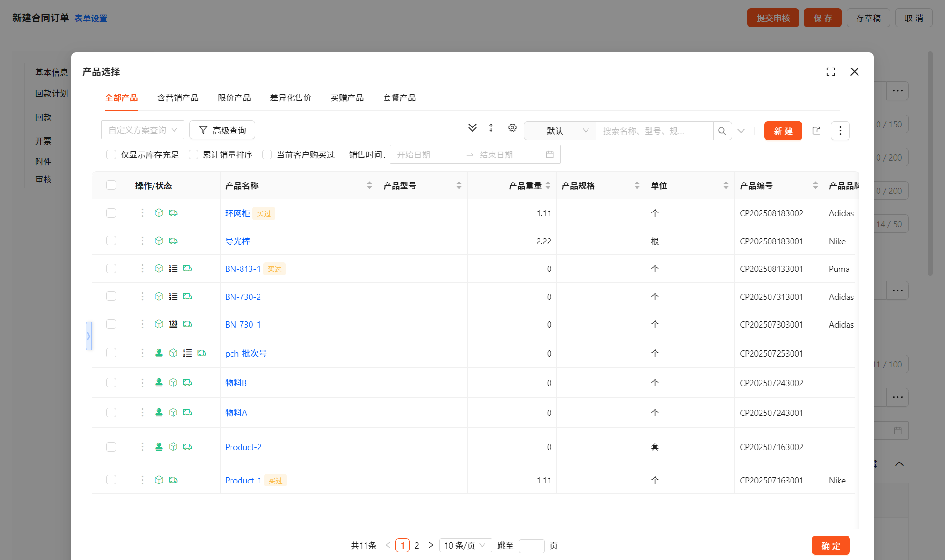Enable 累计销量排序 checkbox
This screenshot has width=945, height=560.
193,154
